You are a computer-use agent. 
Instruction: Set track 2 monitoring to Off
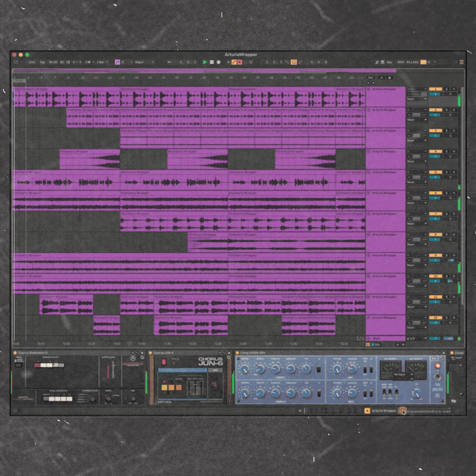click(424, 114)
